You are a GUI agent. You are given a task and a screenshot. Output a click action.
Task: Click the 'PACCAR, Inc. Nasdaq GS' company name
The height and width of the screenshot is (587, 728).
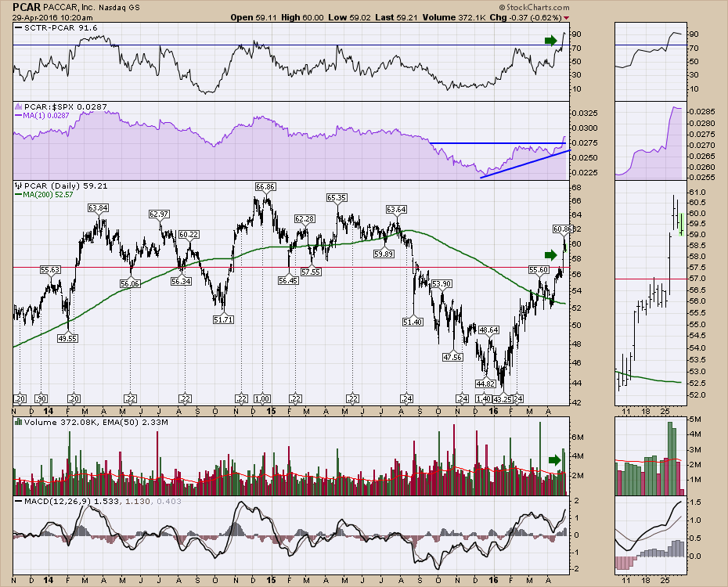(x=92, y=7)
